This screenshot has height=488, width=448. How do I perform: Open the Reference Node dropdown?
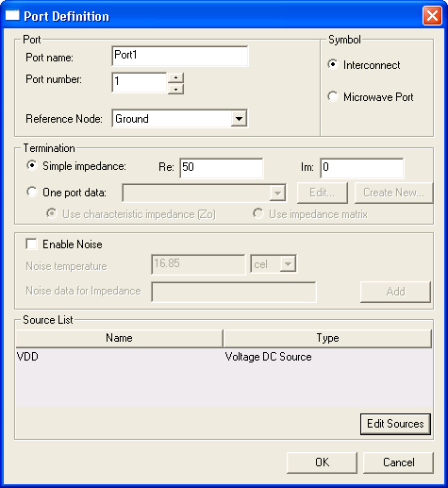point(239,119)
